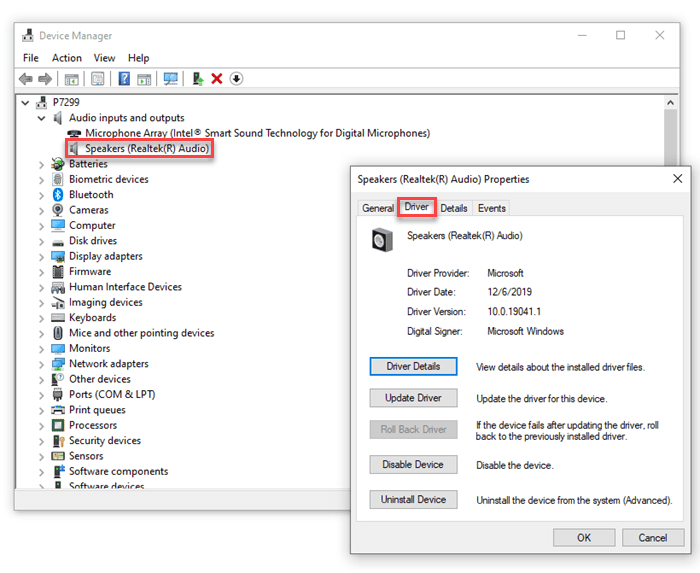Open the Action menu
700x573 pixels.
(x=67, y=58)
